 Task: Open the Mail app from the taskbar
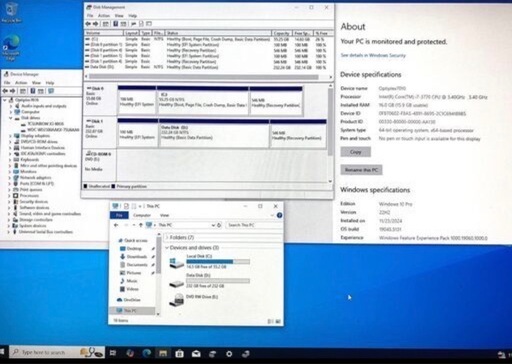click(x=196, y=353)
